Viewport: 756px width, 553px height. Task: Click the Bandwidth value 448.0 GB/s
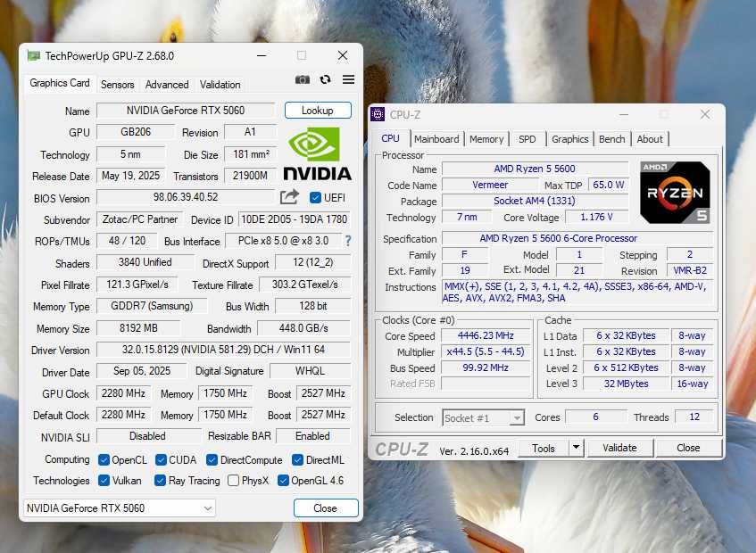coord(303,328)
